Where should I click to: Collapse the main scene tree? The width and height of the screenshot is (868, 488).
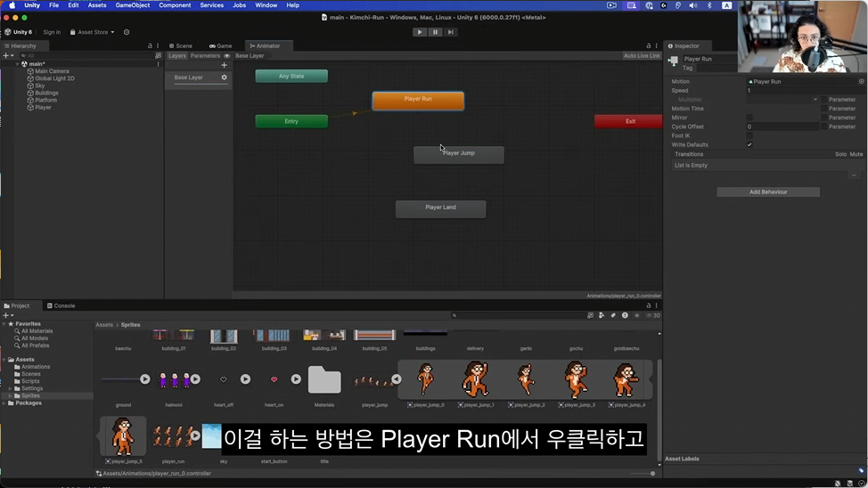(x=17, y=64)
